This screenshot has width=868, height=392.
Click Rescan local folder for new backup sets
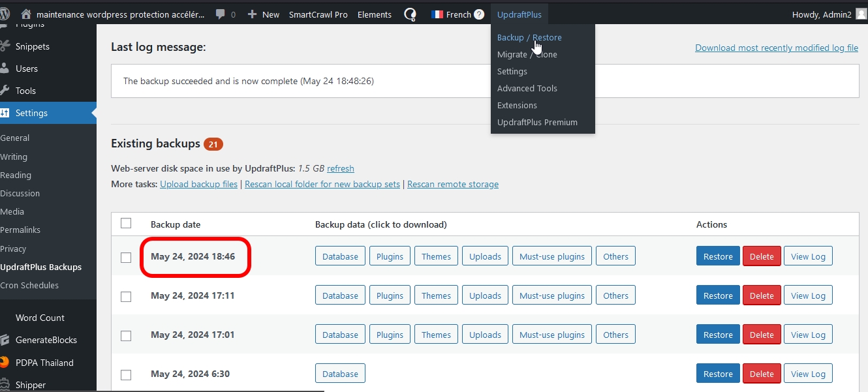click(322, 184)
